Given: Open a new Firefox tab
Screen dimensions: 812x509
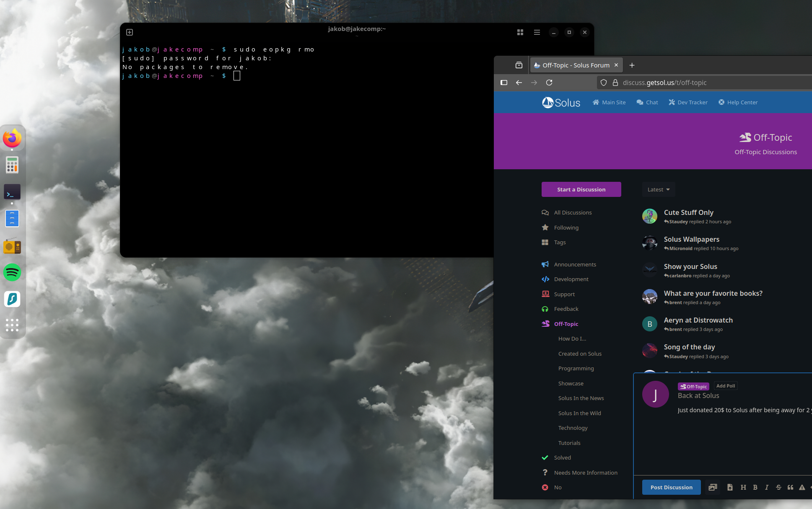Looking at the screenshot, I should tap(632, 65).
